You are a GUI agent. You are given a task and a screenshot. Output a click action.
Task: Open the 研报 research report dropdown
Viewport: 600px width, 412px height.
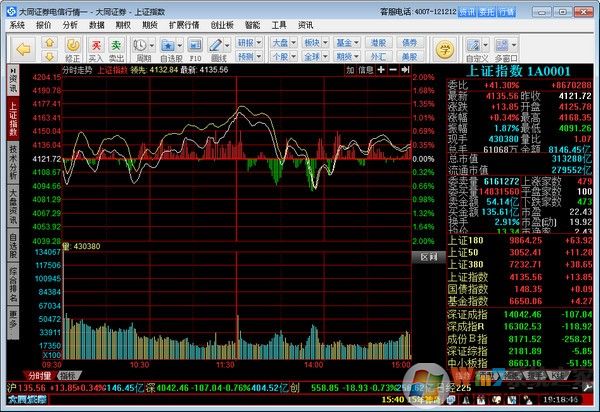pyautogui.click(x=246, y=42)
